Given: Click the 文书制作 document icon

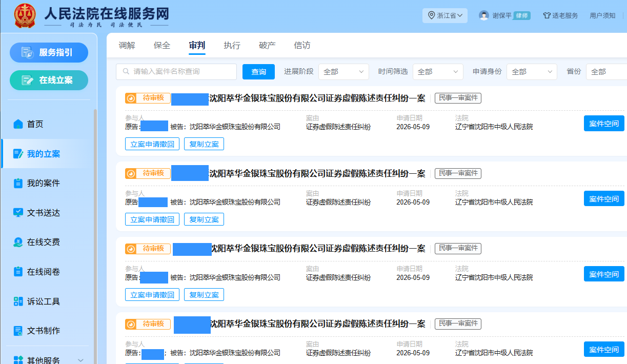Looking at the screenshot, I should (18, 331).
